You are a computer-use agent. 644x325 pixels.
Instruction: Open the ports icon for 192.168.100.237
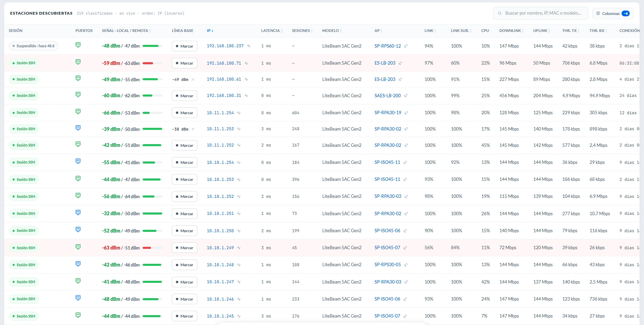[78, 45]
